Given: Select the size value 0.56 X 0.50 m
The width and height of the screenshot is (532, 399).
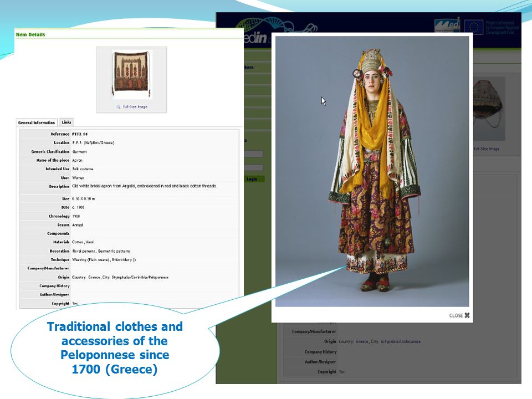Looking at the screenshot, I should pos(84,199).
